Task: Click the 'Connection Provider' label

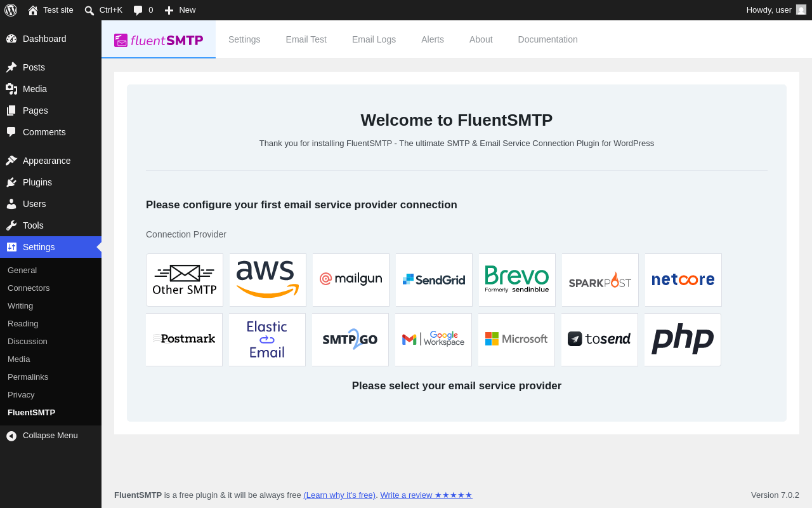Action: (x=186, y=234)
